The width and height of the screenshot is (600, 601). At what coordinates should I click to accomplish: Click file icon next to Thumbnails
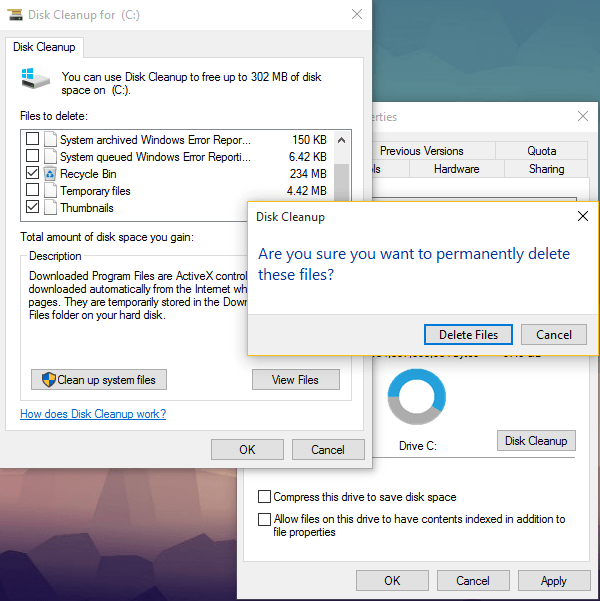[50, 208]
